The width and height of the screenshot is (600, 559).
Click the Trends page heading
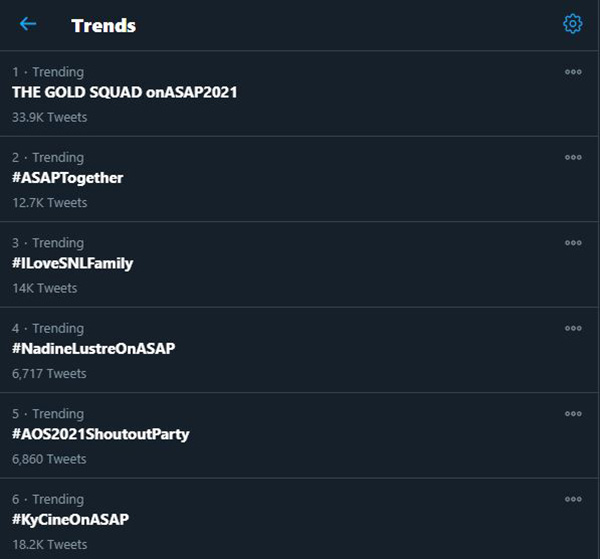[104, 26]
